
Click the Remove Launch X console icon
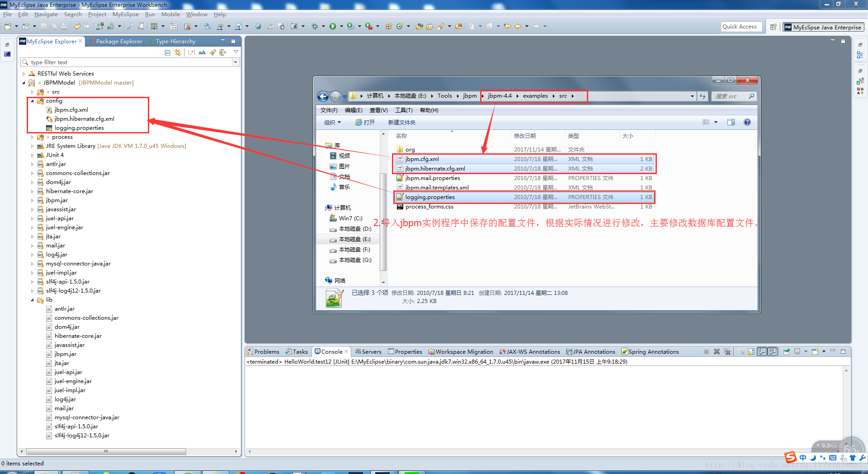point(717,351)
